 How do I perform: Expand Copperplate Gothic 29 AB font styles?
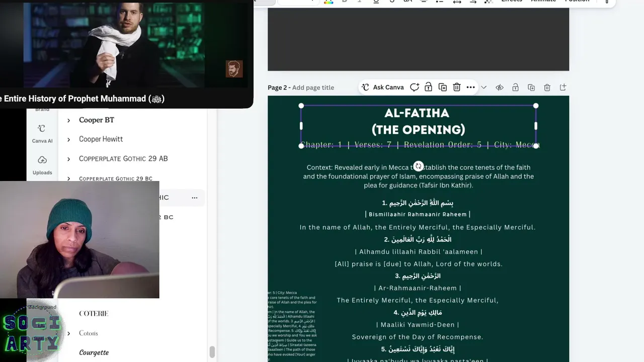click(x=68, y=159)
